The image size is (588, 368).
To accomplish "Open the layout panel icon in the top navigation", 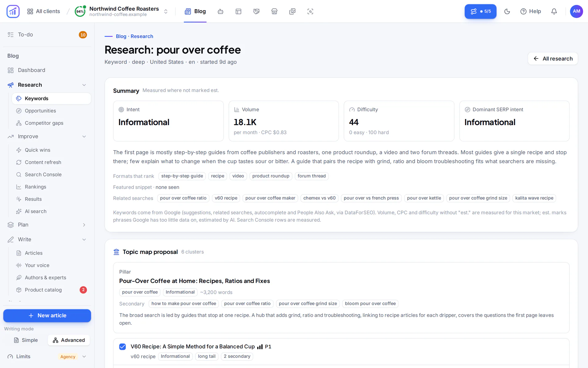I will point(239,11).
